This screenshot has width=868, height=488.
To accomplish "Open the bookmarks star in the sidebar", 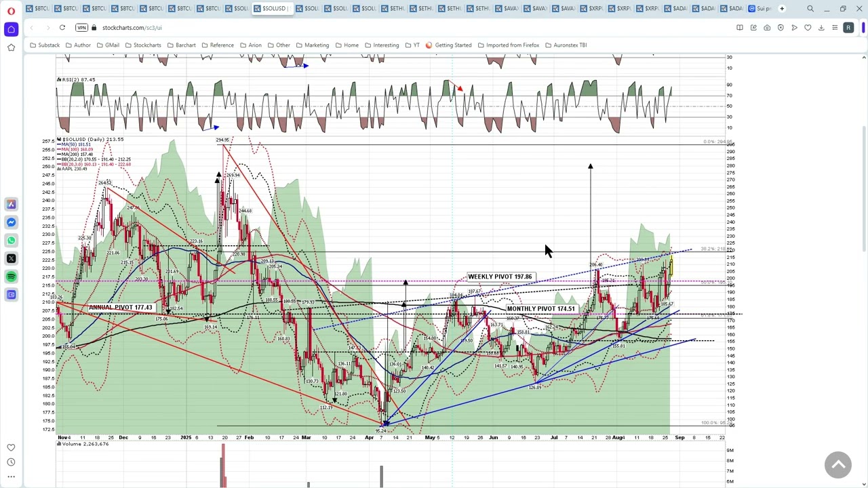I will click(x=11, y=47).
